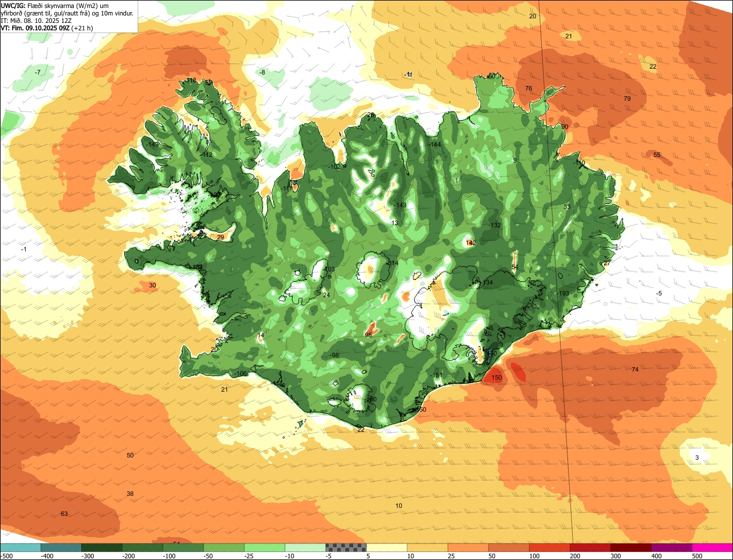This screenshot has width=733, height=560.
Task: Click the 200 to 300 red legend swatch
Action: pos(590,547)
